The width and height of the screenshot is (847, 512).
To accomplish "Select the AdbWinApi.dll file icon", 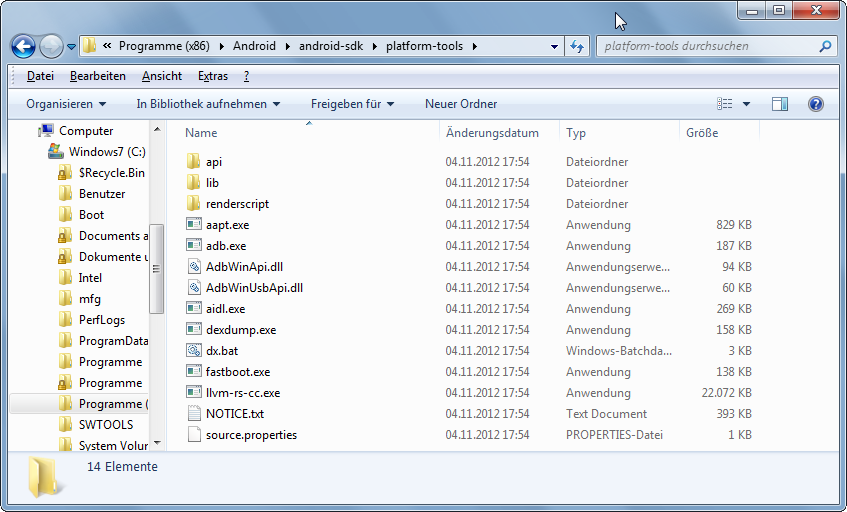I will [194, 266].
